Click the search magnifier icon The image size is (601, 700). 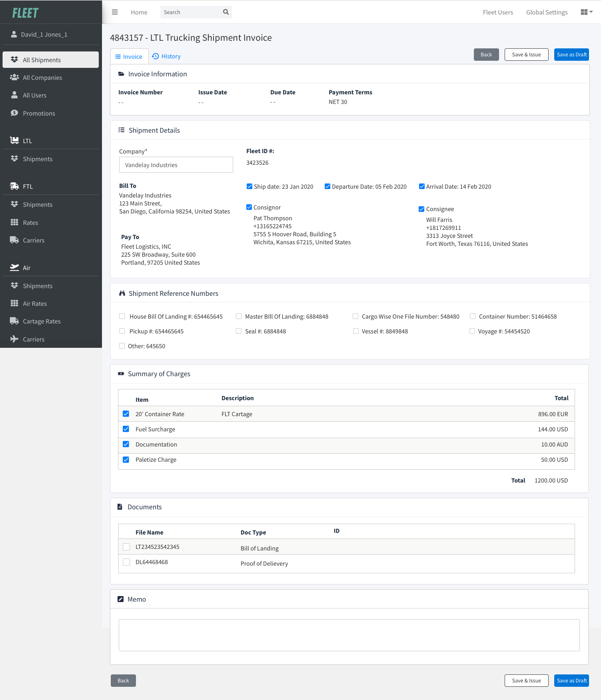(226, 12)
